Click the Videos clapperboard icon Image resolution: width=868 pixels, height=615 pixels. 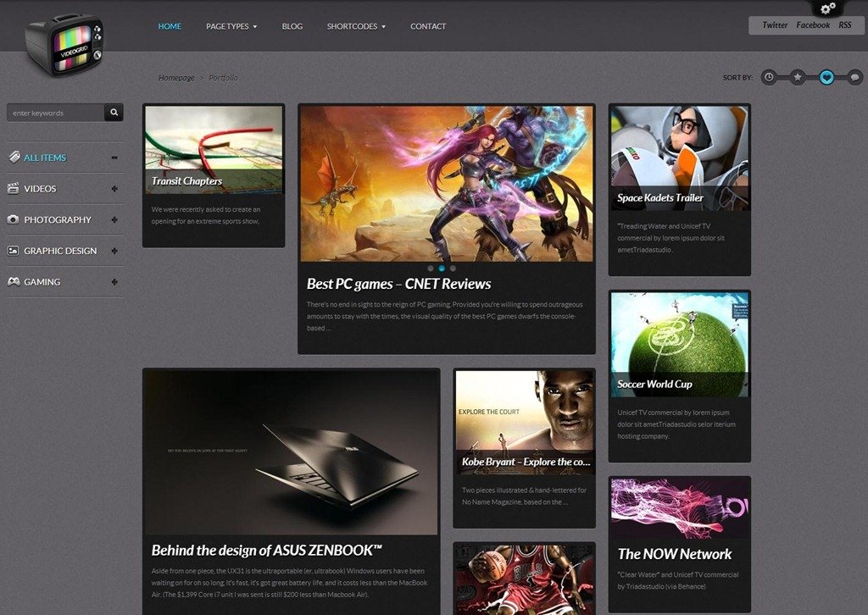(x=14, y=189)
